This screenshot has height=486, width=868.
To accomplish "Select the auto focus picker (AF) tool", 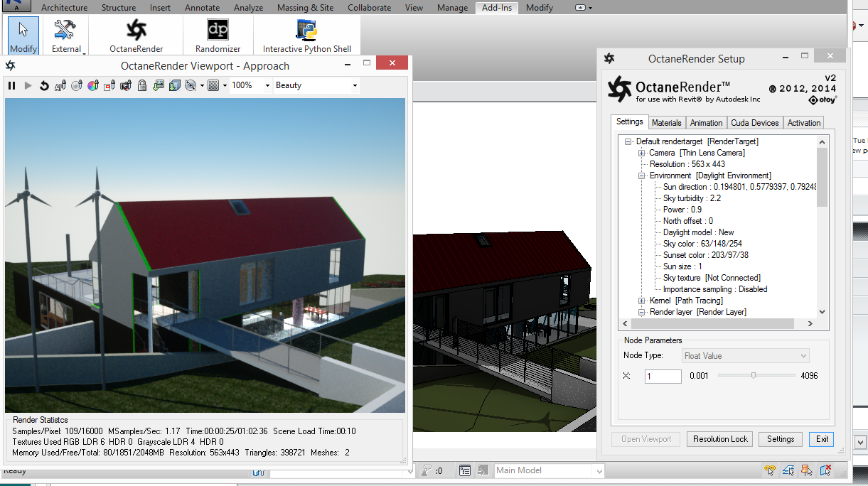I will [x=60, y=86].
